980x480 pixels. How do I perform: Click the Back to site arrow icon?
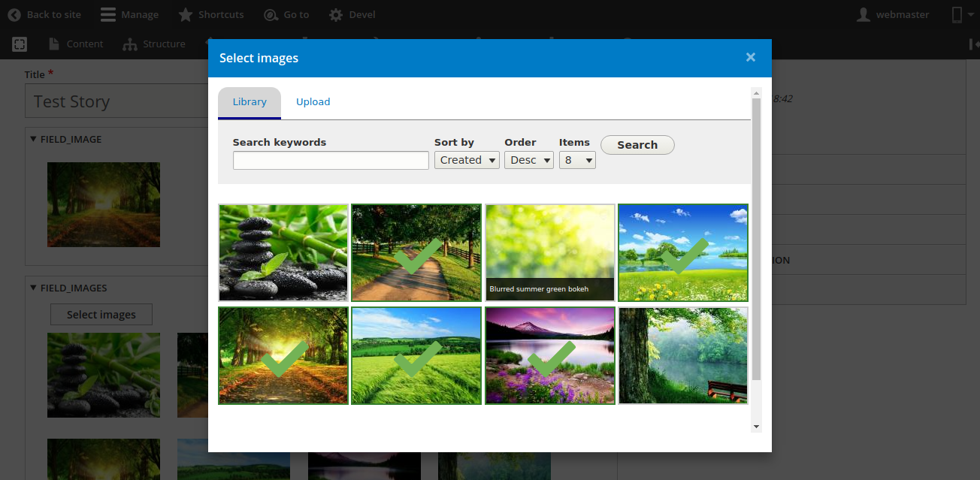point(14,15)
